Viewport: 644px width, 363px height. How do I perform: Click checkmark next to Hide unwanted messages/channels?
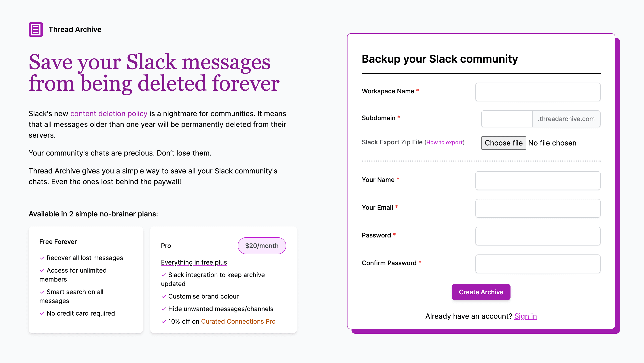click(164, 309)
